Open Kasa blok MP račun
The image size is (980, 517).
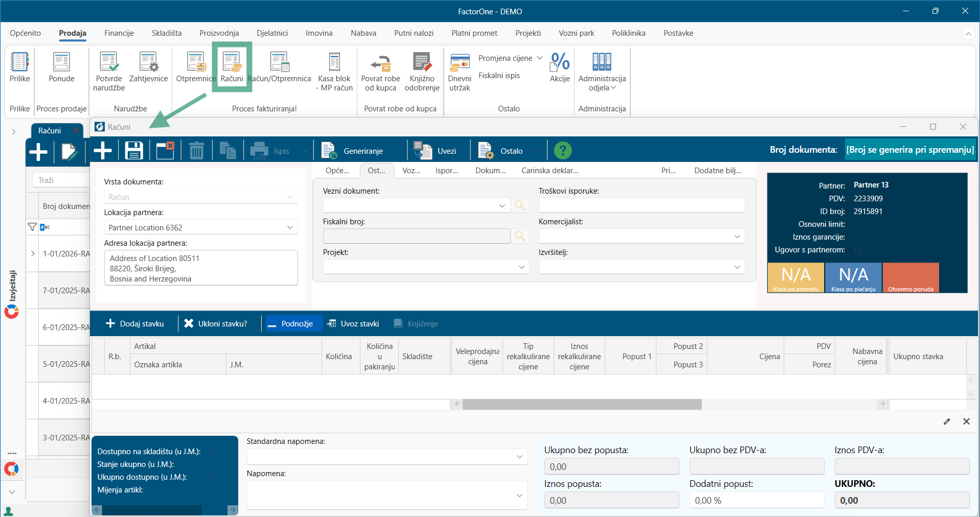[334, 72]
